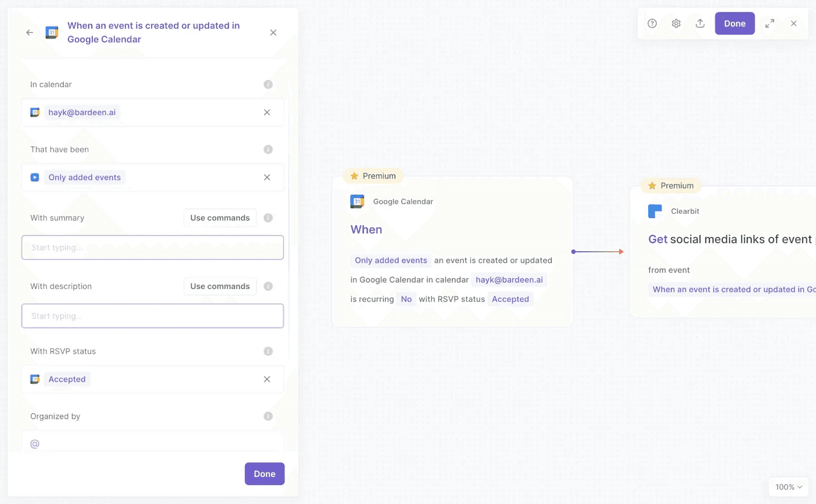Viewport: 816px width, 504px height.
Task: Close the Google Calendar trigger panel
Action: 273,33
